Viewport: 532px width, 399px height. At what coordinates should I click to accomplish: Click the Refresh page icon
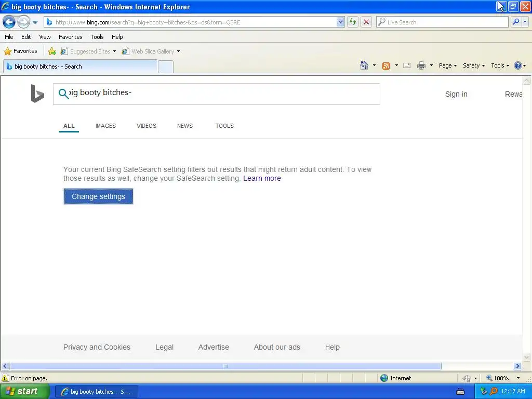coord(353,22)
